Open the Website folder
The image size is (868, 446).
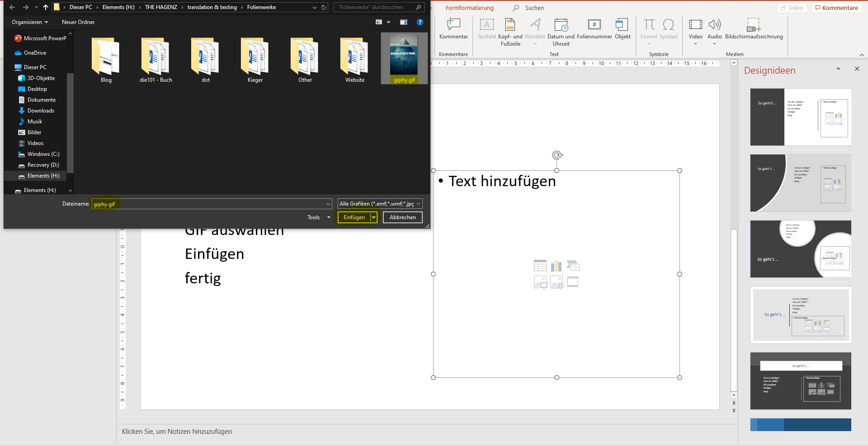click(355, 61)
